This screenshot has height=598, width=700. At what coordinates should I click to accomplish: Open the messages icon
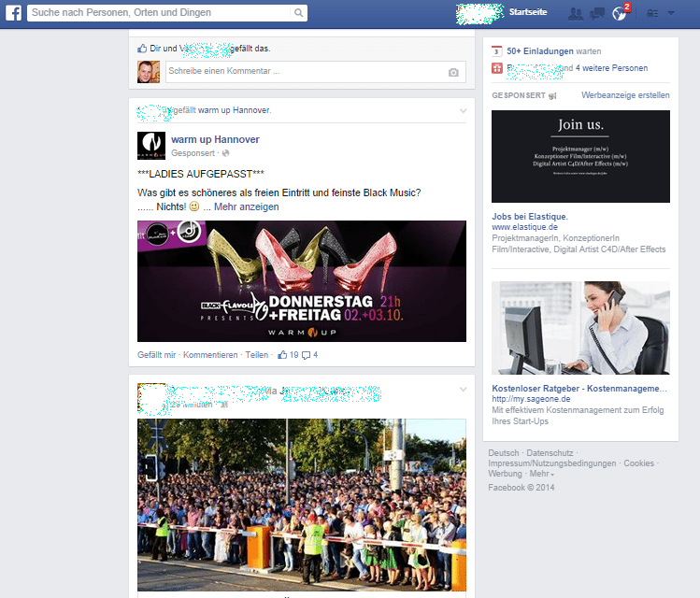pos(596,13)
